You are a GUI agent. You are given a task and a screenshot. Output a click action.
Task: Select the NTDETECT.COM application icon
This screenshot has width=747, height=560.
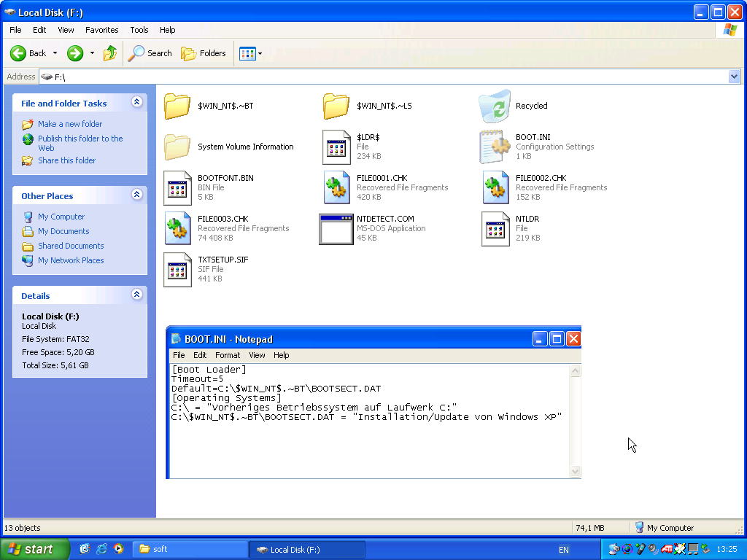tap(336, 229)
